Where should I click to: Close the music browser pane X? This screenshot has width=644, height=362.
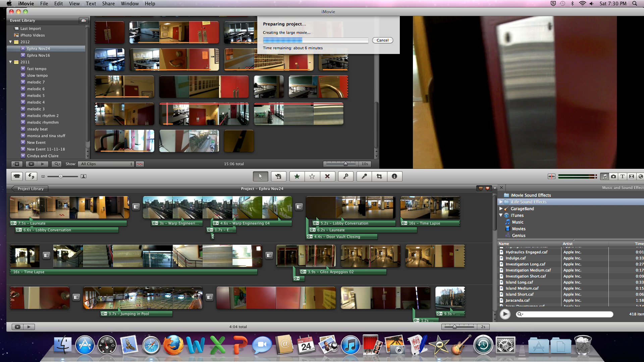coord(501,188)
